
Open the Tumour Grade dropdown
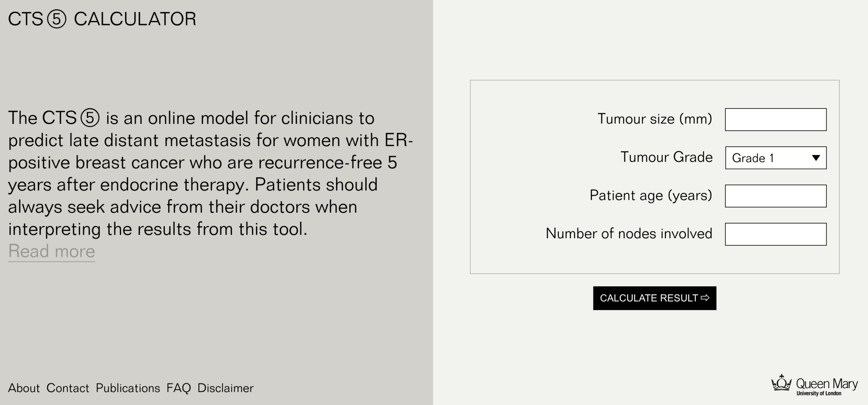pyautogui.click(x=776, y=158)
